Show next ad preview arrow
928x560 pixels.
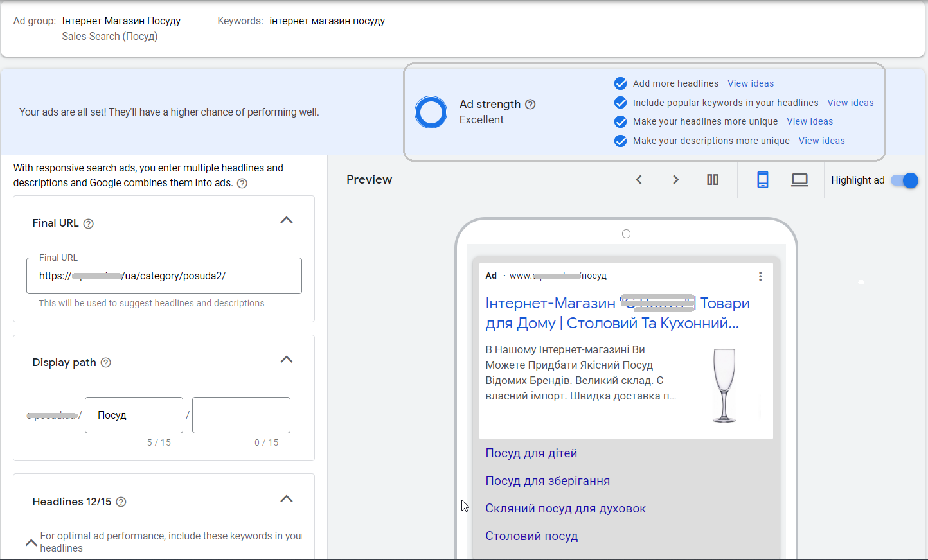pyautogui.click(x=675, y=180)
